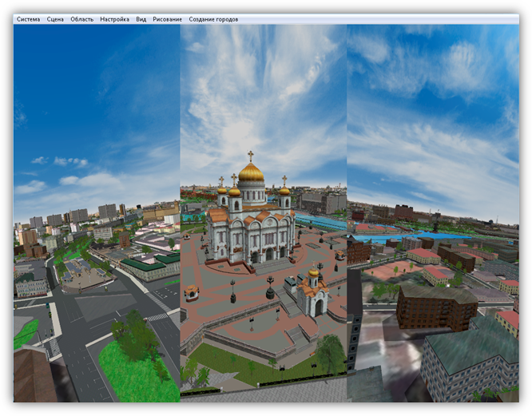Open the Область menu
Screen dimensions: 532x416
[81, 19]
